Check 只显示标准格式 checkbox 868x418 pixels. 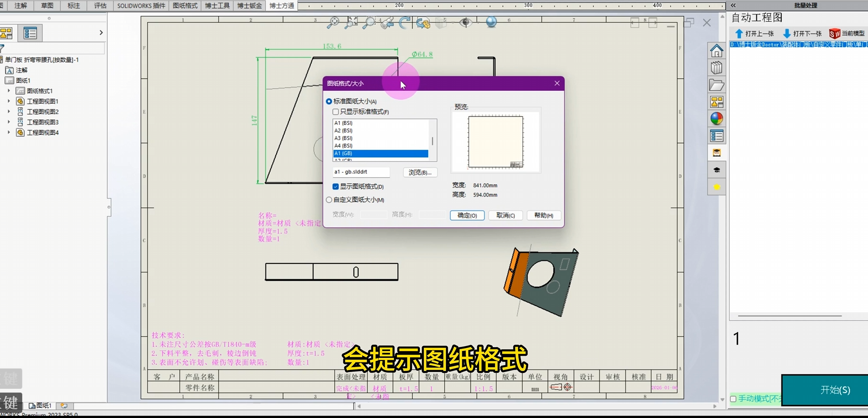336,112
